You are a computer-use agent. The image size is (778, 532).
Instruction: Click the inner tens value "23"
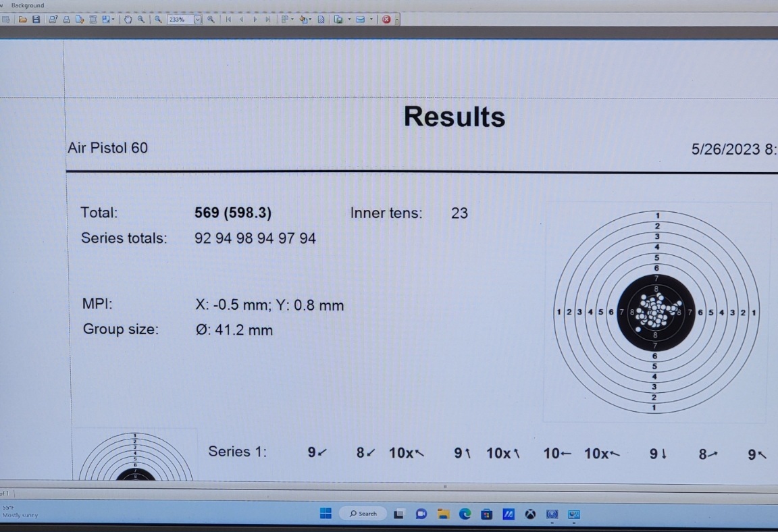pyautogui.click(x=459, y=213)
